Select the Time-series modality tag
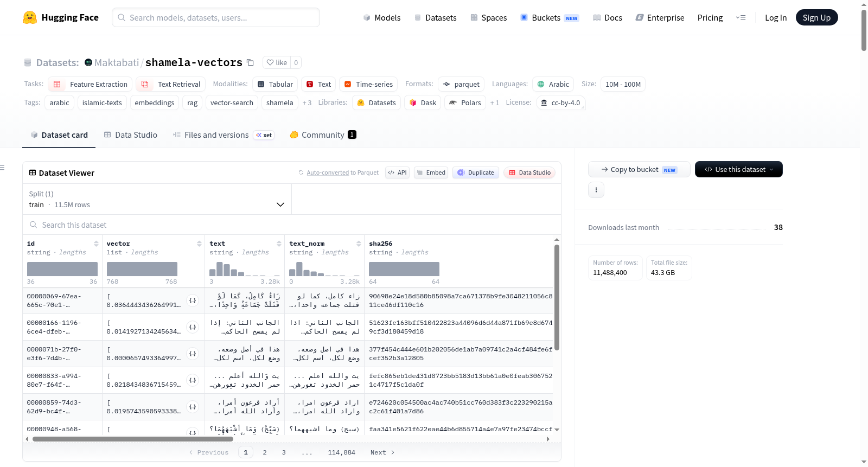The height and width of the screenshot is (467, 868). coord(368,84)
